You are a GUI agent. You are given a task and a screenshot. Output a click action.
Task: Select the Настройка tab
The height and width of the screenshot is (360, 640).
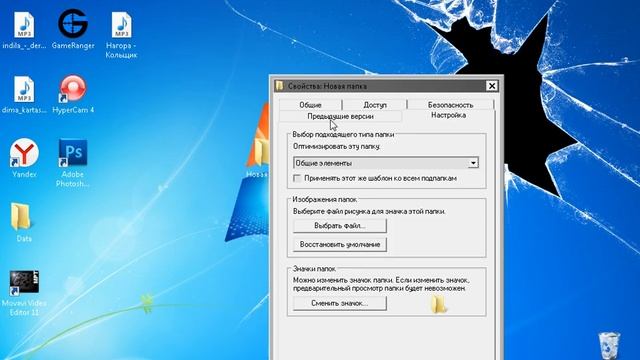click(x=448, y=116)
